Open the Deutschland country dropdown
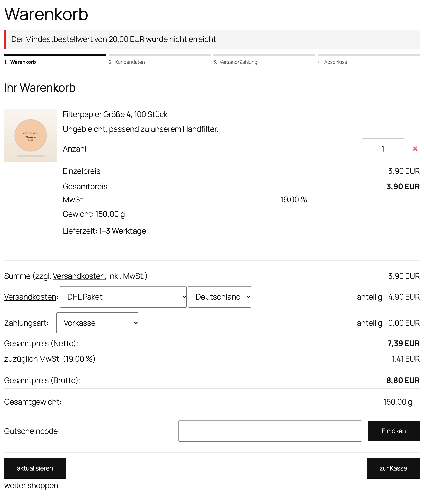Image resolution: width=424 pixels, height=504 pixels. point(219,297)
